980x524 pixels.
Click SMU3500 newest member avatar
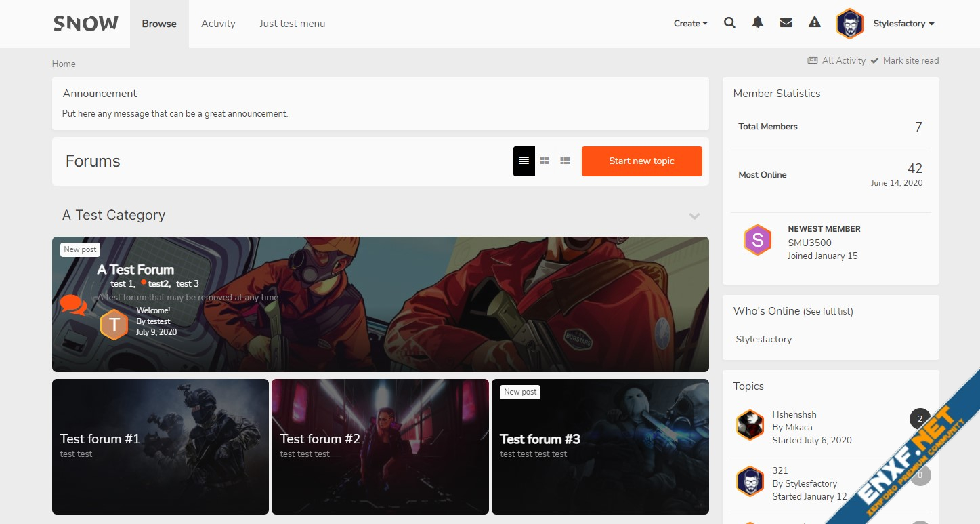(758, 240)
